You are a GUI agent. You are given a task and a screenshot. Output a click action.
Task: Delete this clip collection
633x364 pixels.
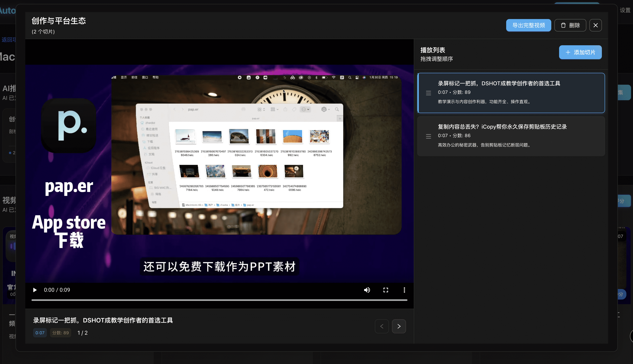[x=570, y=25]
